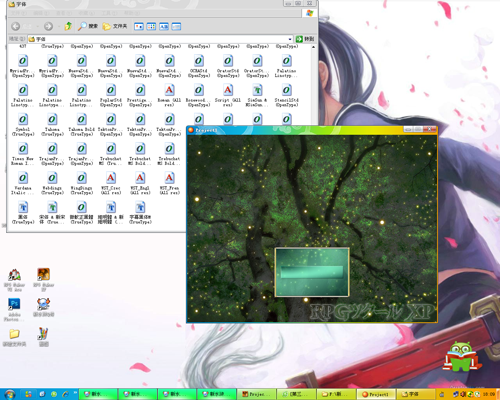Open the Back button history dropdown arrow
This screenshot has height=400, width=500.
[x=38, y=26]
